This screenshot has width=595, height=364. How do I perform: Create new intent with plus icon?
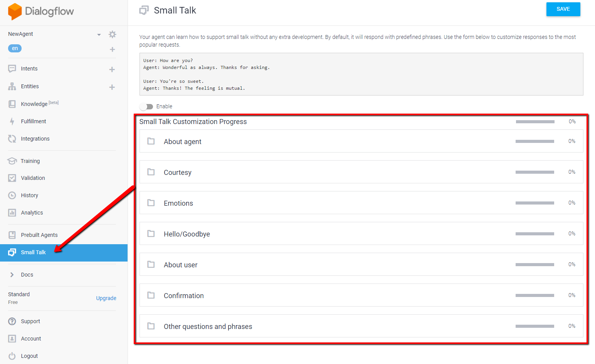(112, 69)
